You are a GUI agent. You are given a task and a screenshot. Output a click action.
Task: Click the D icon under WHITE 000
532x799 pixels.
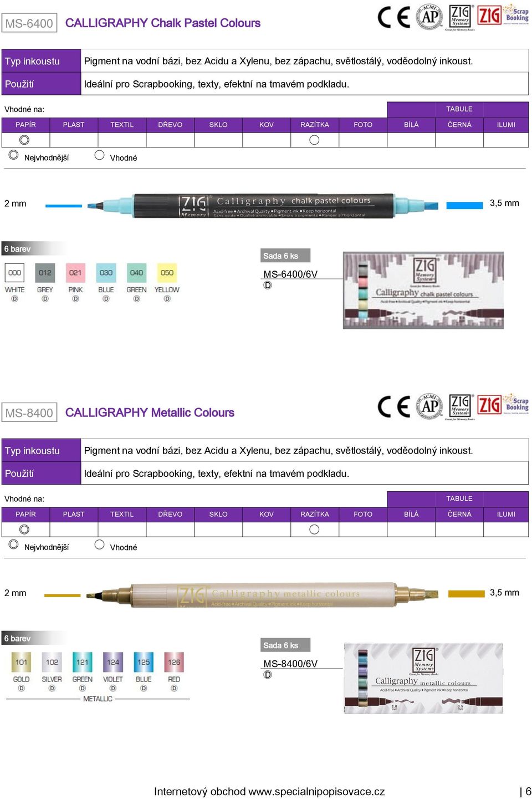pyautogui.click(x=14, y=299)
